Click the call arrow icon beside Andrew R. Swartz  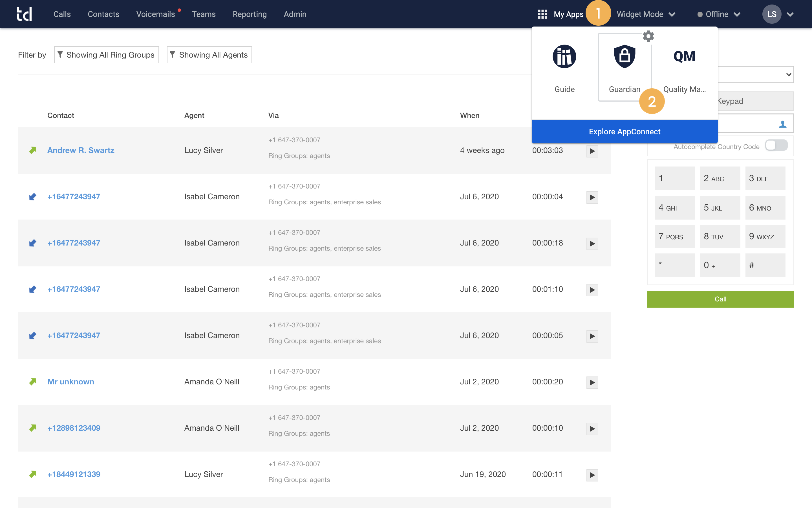point(32,150)
